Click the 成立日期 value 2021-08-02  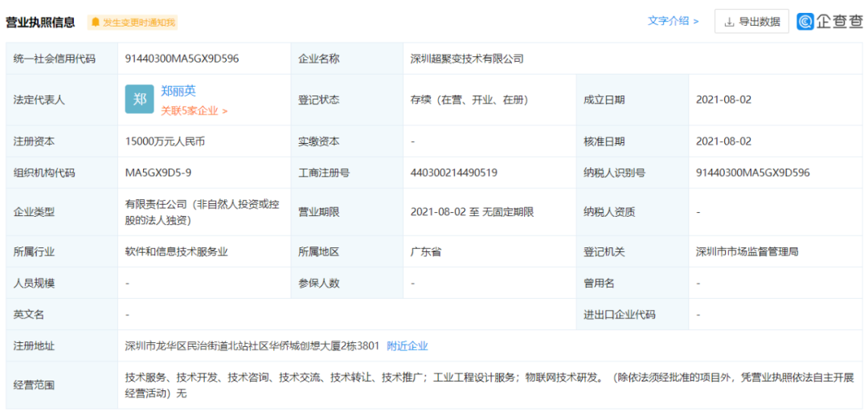tap(723, 100)
